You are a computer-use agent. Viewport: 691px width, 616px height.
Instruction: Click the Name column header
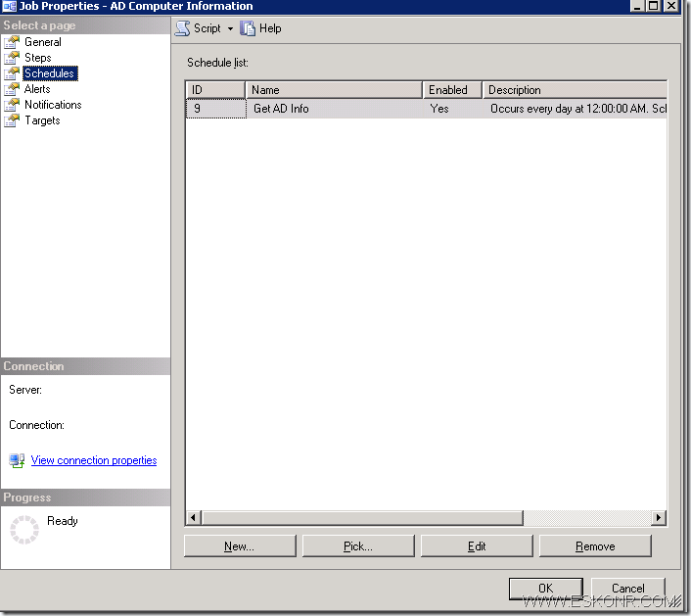click(333, 90)
